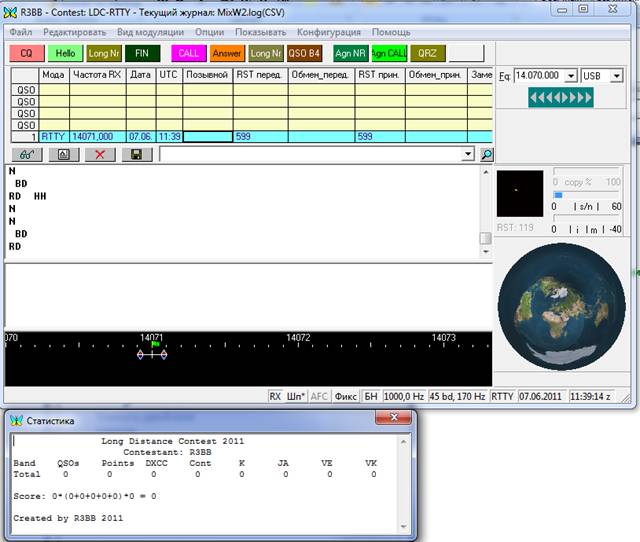This screenshot has width=640, height=542.
Task: Expand the dropdown arrow of the text combo box
Action: click(468, 154)
